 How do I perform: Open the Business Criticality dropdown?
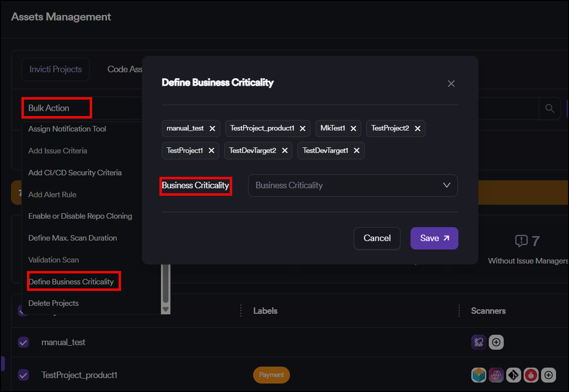click(x=352, y=185)
